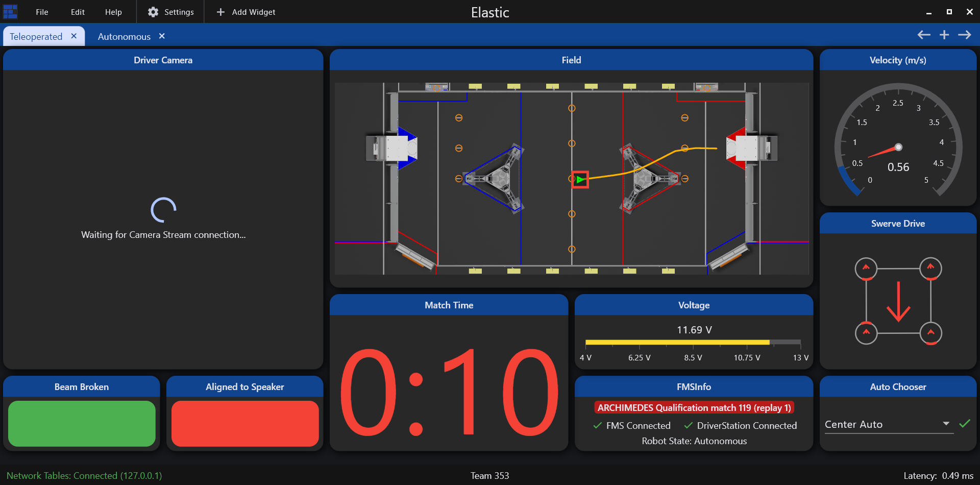Switch to the Autonomous tab
This screenshot has height=485, width=980.
pyautogui.click(x=124, y=36)
